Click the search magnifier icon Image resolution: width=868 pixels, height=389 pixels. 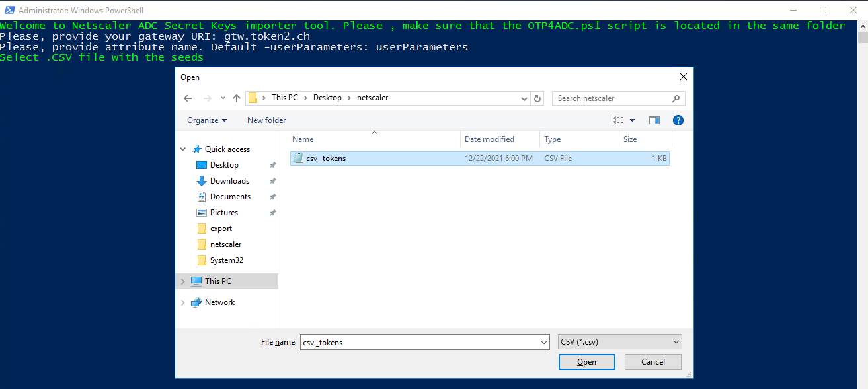point(676,98)
